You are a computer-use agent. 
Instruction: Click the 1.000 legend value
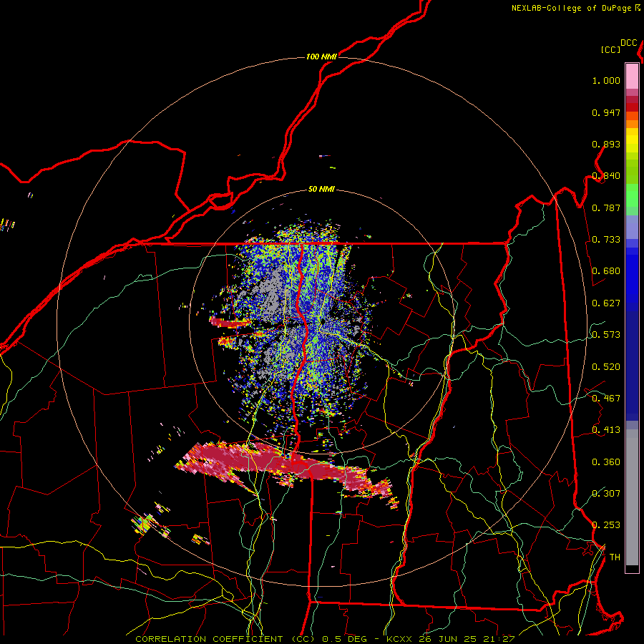pyautogui.click(x=606, y=80)
